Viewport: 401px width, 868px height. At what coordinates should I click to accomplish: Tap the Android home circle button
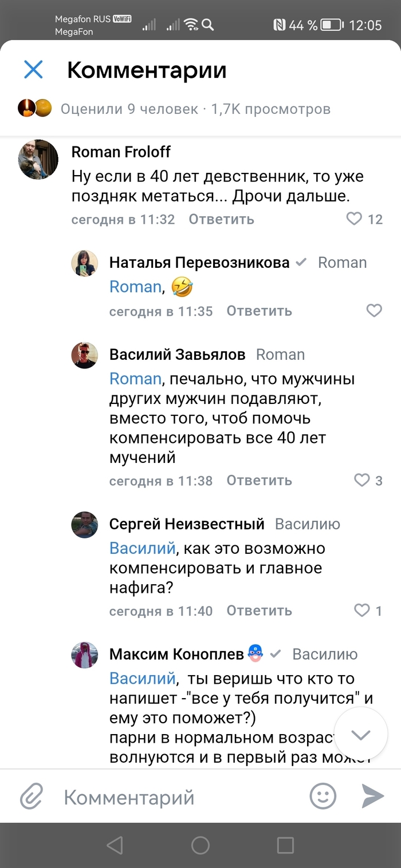click(200, 845)
